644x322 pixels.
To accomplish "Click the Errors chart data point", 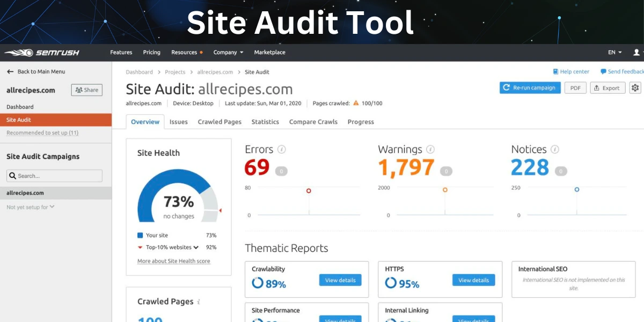I will tap(309, 191).
